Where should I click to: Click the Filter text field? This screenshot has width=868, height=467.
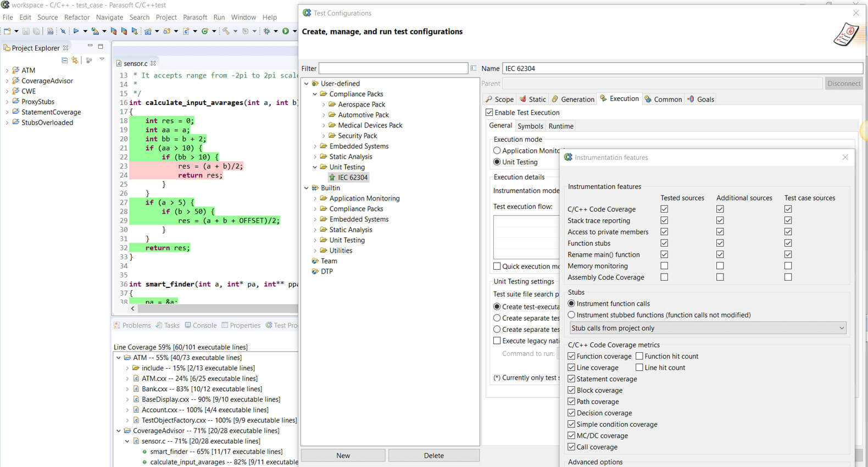[x=393, y=68]
